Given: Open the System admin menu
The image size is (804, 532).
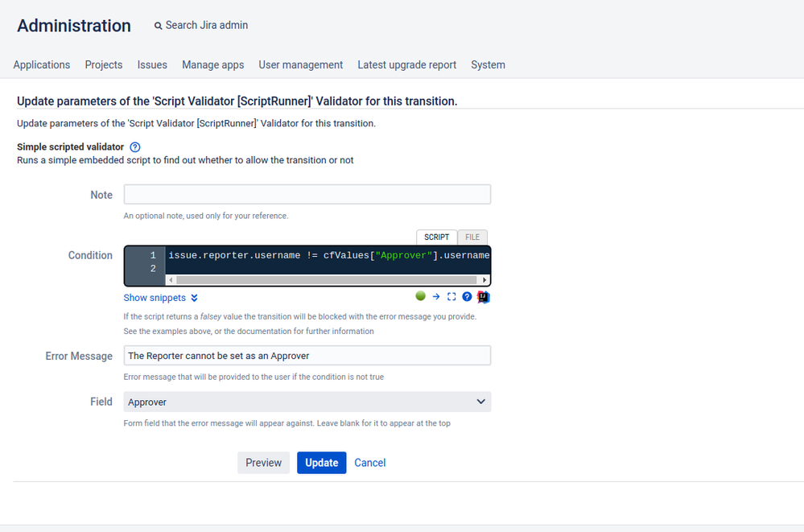Looking at the screenshot, I should tap(488, 64).
